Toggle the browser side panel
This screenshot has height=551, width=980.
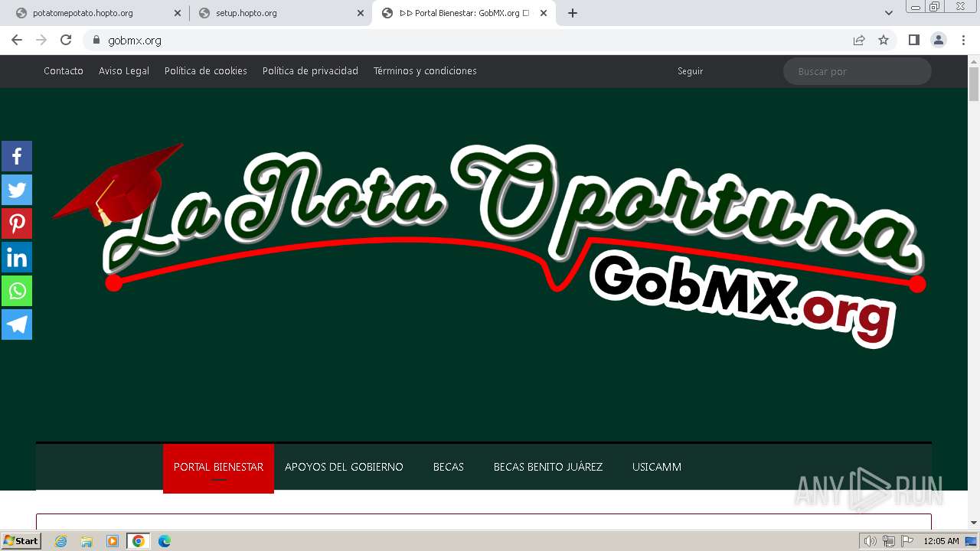tap(913, 40)
